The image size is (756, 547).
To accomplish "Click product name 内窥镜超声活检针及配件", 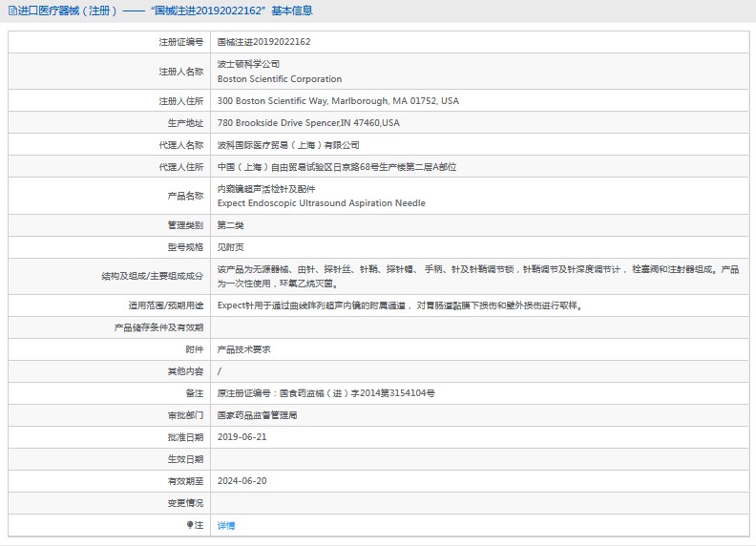I will coord(266,189).
